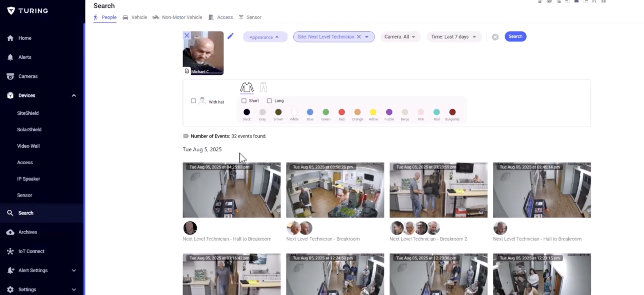Open the 03:50:26 pm Breakroom event thumbnail
The height and width of the screenshot is (295, 644).
(x=335, y=190)
